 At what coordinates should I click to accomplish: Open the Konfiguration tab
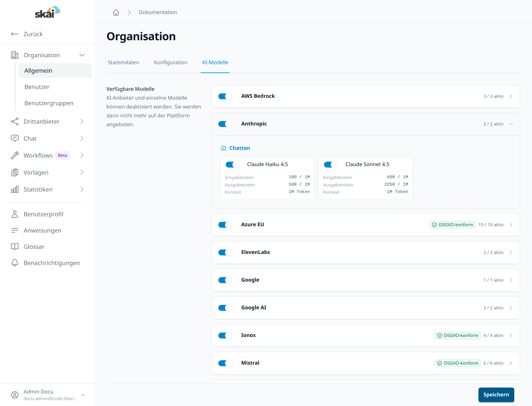[x=170, y=62]
